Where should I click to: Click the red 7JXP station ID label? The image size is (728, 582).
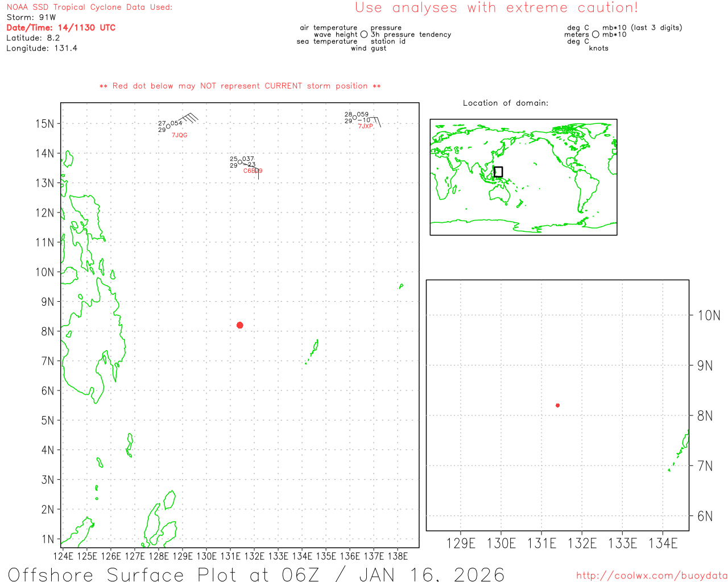coord(365,126)
